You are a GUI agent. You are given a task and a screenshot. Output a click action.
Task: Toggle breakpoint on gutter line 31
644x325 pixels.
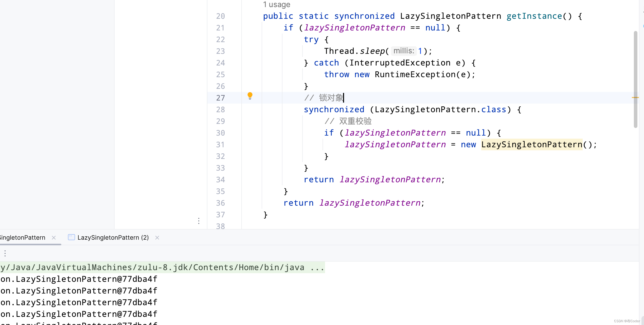click(x=220, y=145)
